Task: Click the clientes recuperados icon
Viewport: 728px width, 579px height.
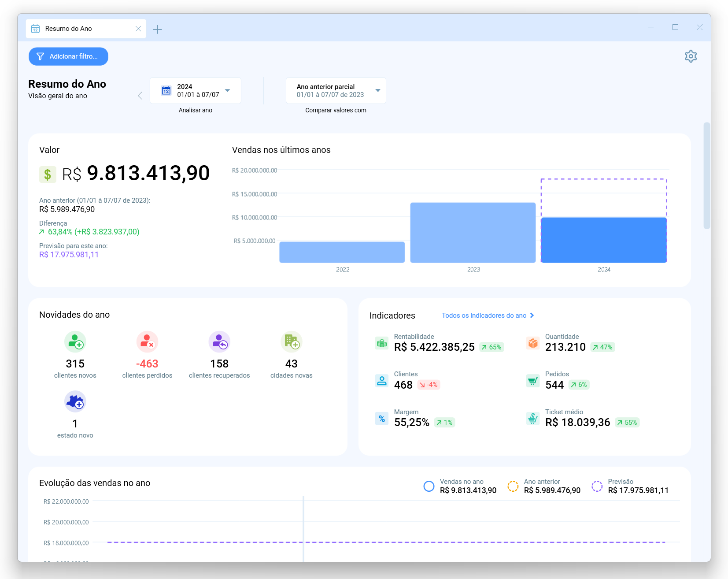Action: click(x=219, y=342)
